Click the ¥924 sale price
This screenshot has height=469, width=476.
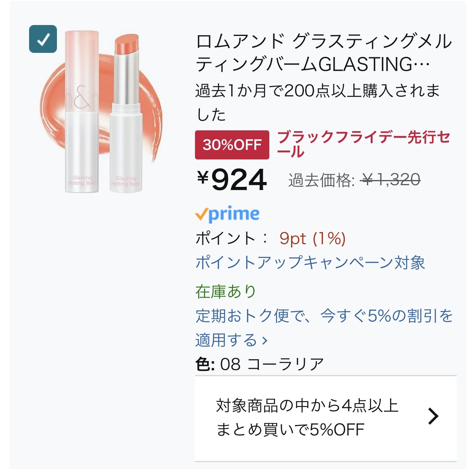(x=232, y=180)
